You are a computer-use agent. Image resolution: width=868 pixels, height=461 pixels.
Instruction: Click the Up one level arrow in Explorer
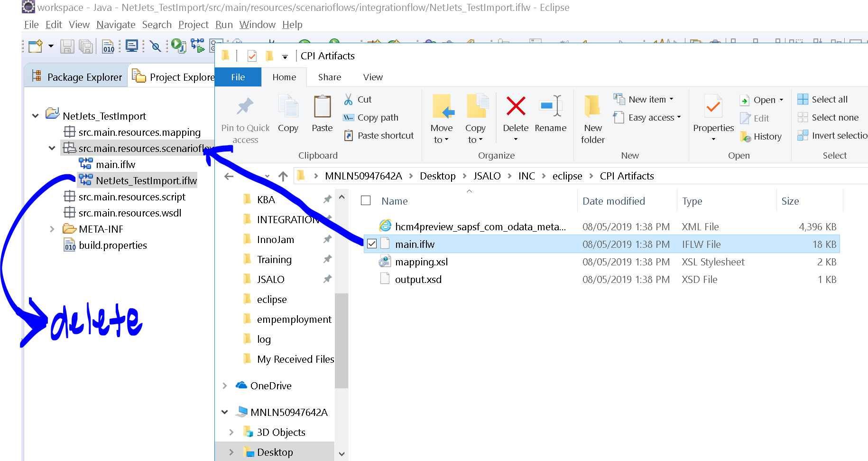point(283,176)
